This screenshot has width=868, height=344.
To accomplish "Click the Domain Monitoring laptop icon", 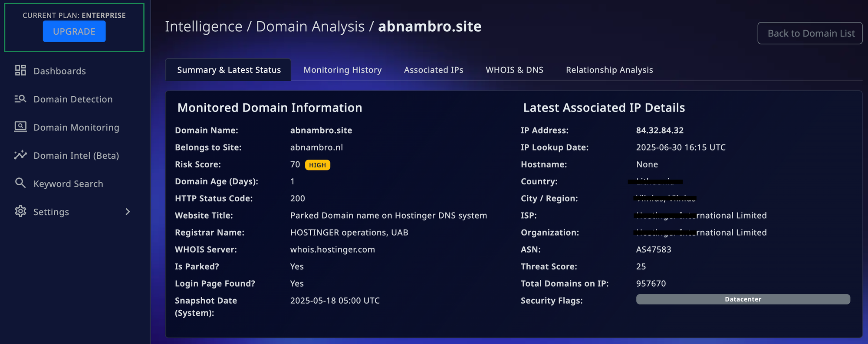I will click(x=20, y=127).
